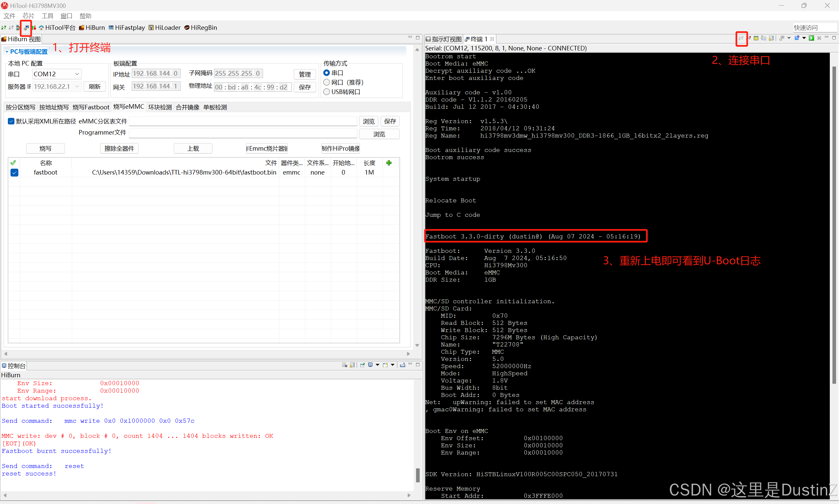Viewport: 839px width, 504px height.
Task: Collapse the PC与板端配置 section
Action: (x=7, y=52)
